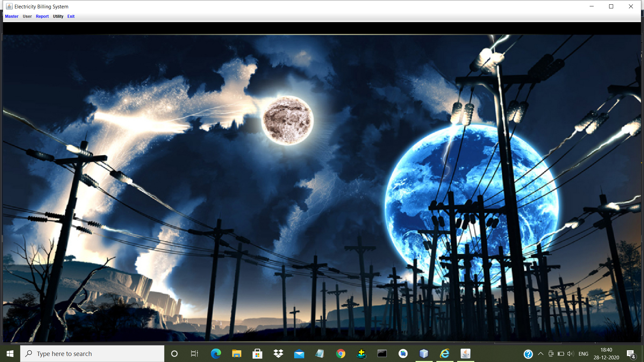The image size is (644, 362).
Task: Open the notepad-style app on taskbar
Action: pos(320,354)
